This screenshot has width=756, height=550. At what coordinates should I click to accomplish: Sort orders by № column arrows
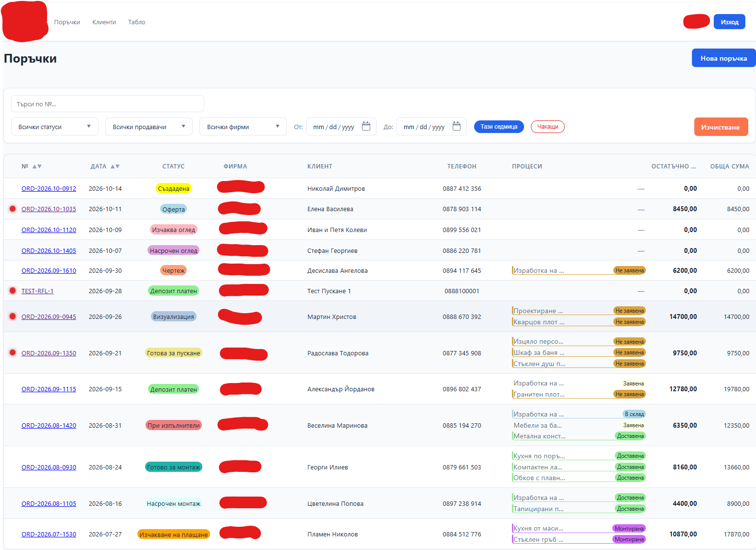pos(37,167)
